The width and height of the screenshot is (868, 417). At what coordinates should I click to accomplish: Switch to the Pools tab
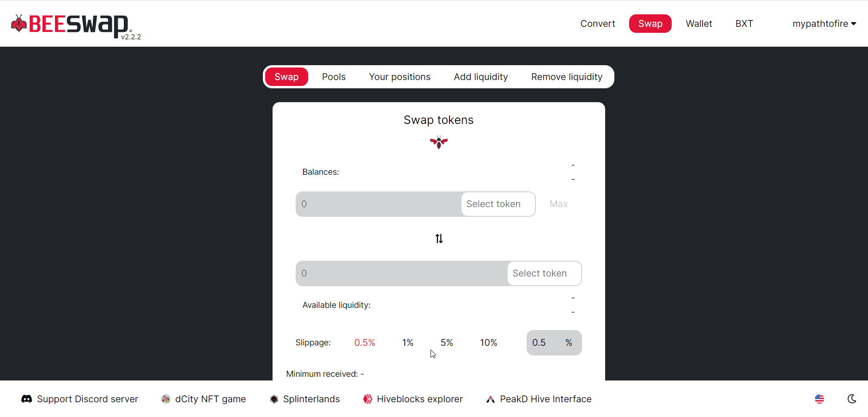tap(334, 77)
